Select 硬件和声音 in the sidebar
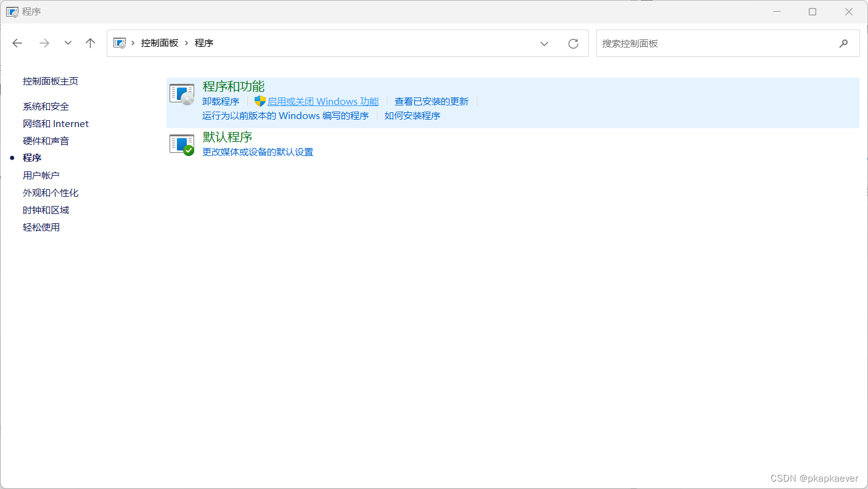The image size is (868, 489). [46, 141]
